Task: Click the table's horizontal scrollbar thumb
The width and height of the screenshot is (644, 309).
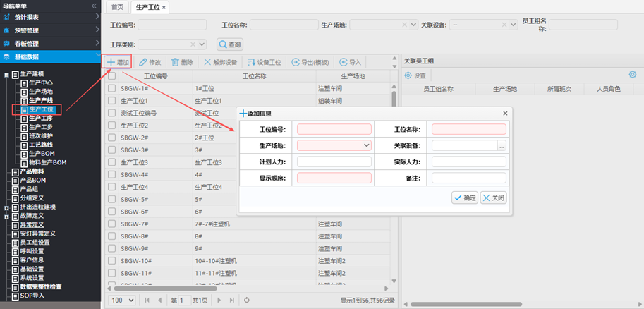Action: click(x=166, y=289)
